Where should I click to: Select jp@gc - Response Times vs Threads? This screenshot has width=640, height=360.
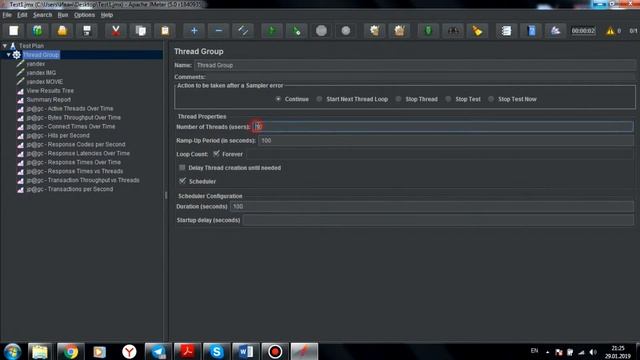pos(75,171)
